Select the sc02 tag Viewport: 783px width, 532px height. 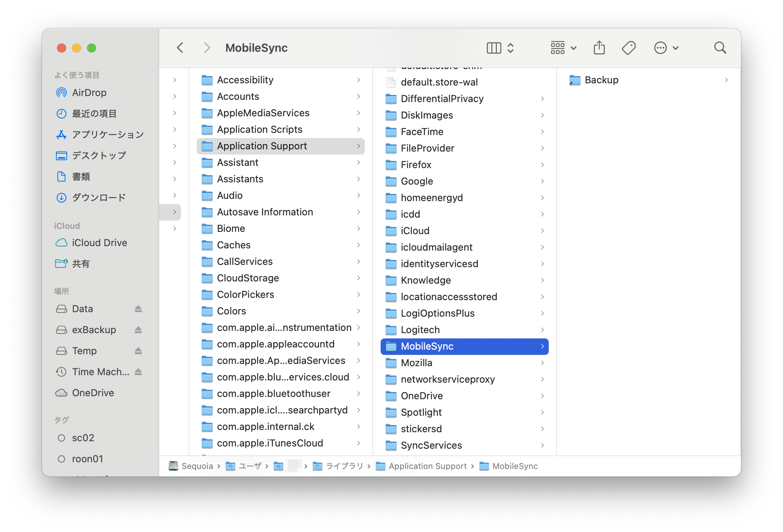(83, 438)
